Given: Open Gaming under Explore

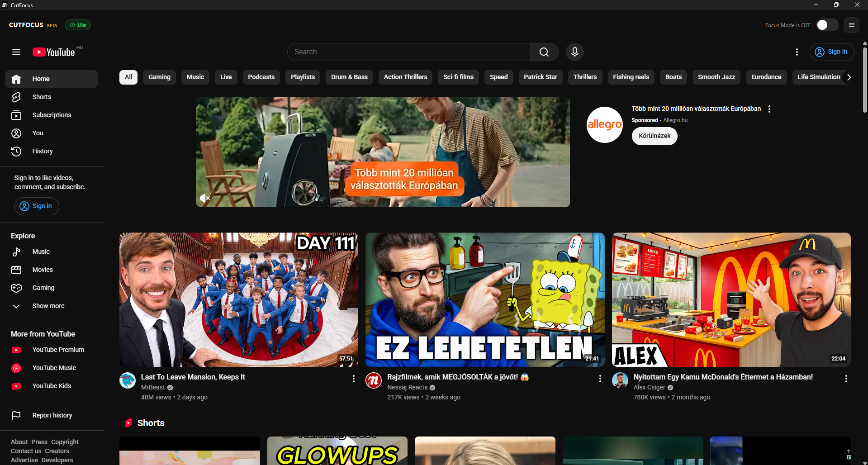Looking at the screenshot, I should coord(52,288).
